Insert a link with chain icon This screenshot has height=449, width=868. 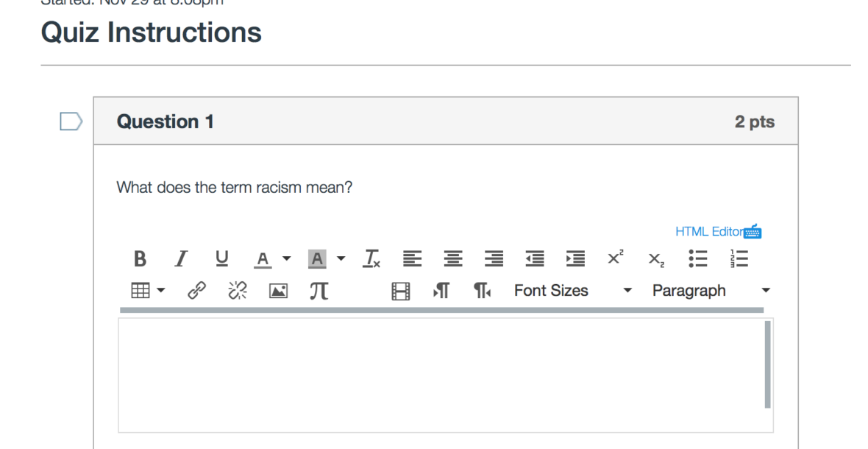(x=196, y=291)
